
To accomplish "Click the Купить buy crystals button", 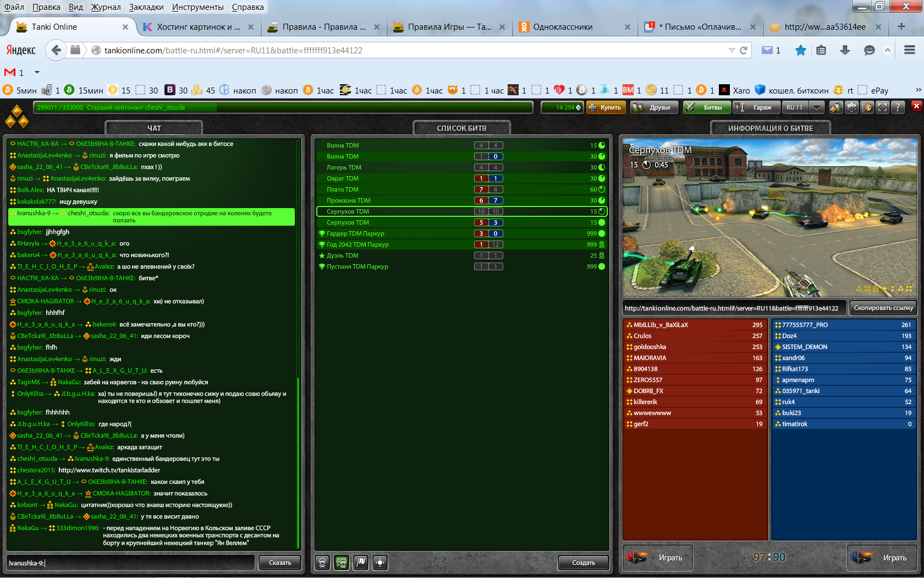I will pos(605,107).
